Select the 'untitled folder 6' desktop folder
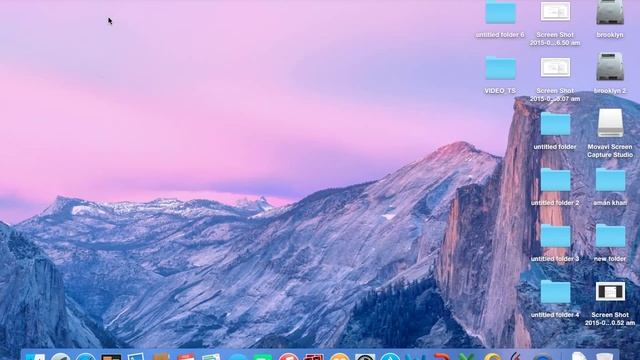 500,12
